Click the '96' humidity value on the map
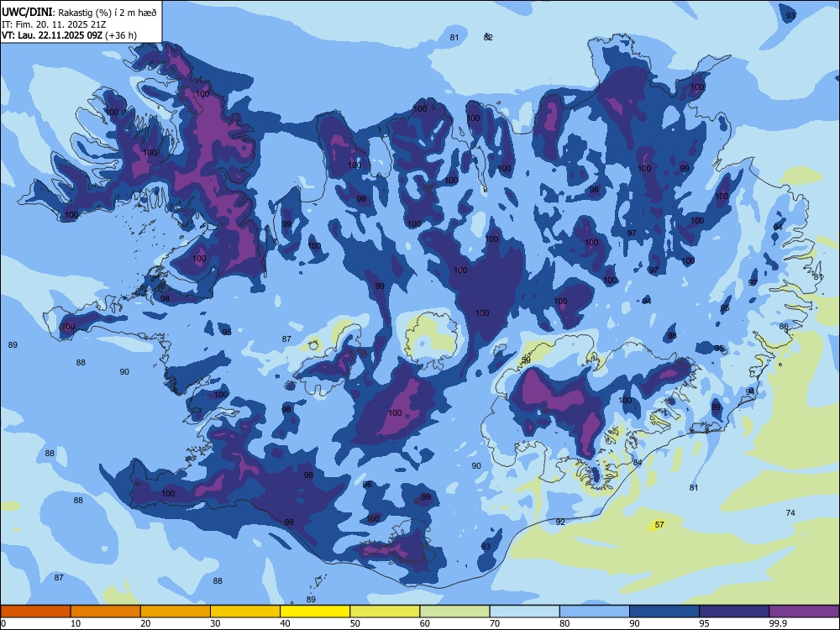The height and width of the screenshot is (630, 840). 367,485
